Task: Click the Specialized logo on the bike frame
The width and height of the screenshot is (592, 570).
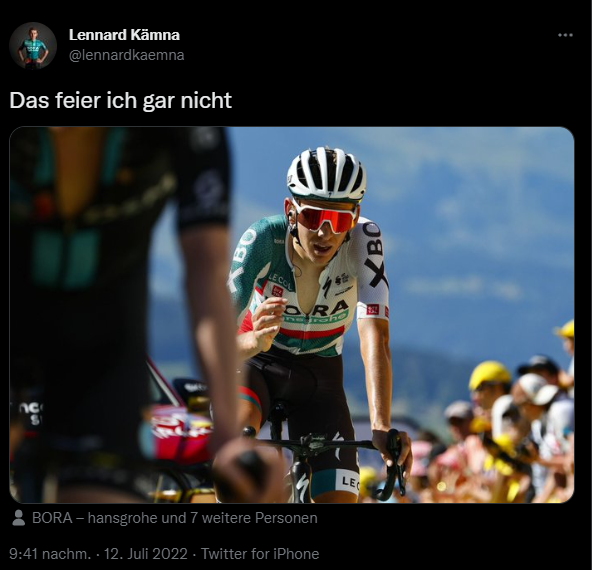Action: pos(302,484)
